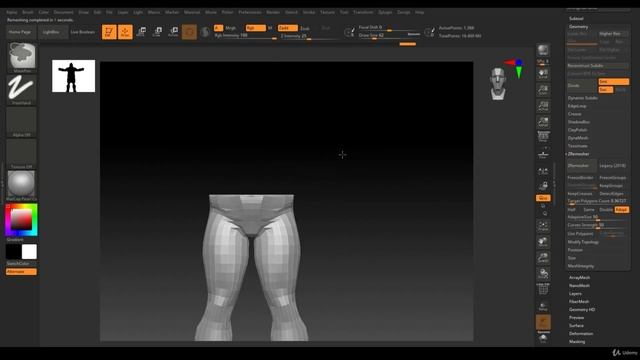Click the color picker square
Viewport: 640px width, 360px height.
[x=21, y=220]
